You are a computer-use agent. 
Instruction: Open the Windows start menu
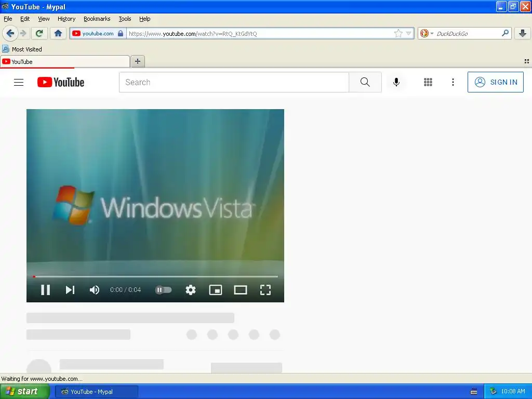pyautogui.click(x=25, y=392)
